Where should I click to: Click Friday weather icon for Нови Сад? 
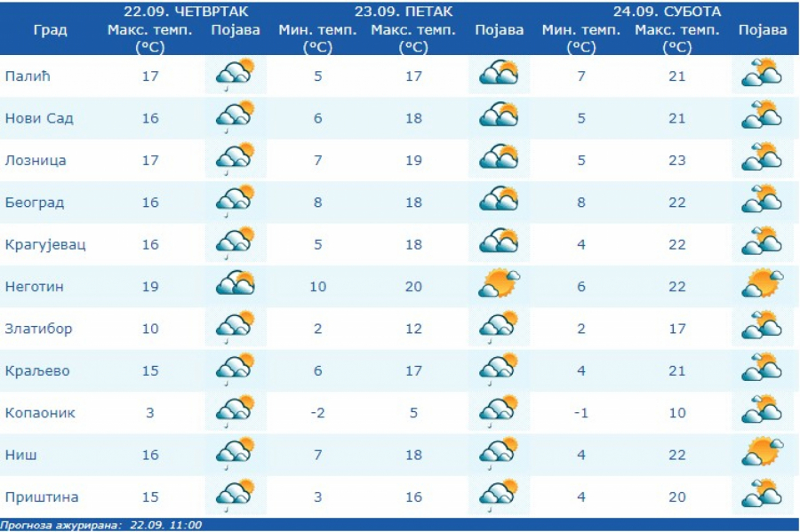click(x=499, y=116)
